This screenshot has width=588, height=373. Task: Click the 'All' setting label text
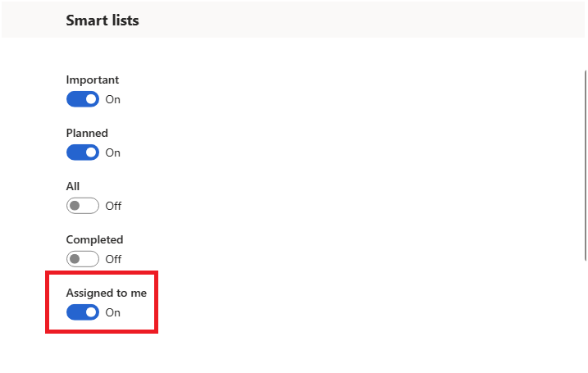click(x=73, y=186)
